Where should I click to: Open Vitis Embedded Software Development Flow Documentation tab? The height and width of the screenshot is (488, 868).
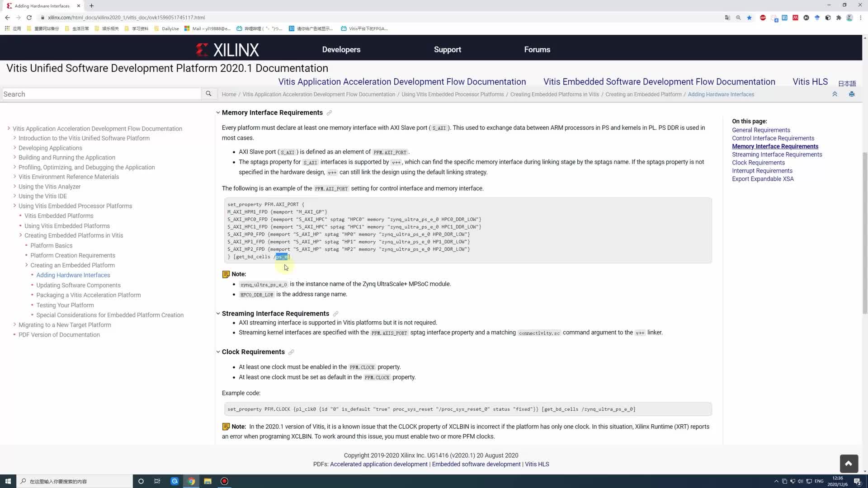pos(659,82)
